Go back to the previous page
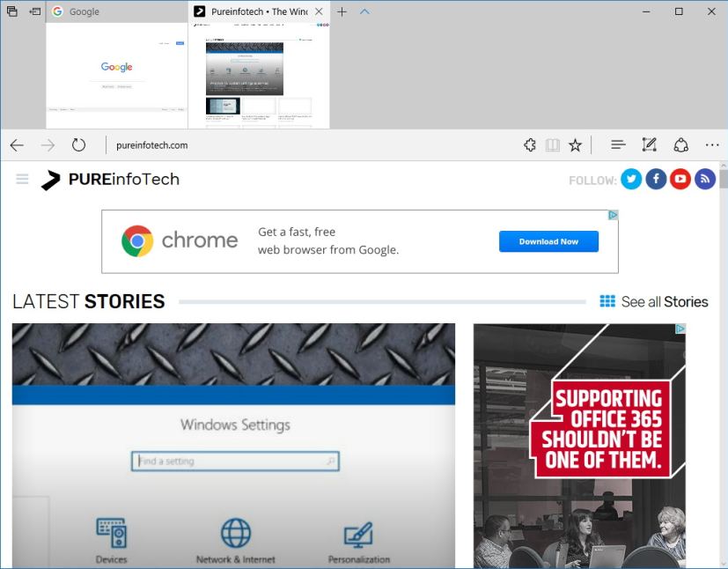Screen dimensions: 728x569 click(x=16, y=144)
